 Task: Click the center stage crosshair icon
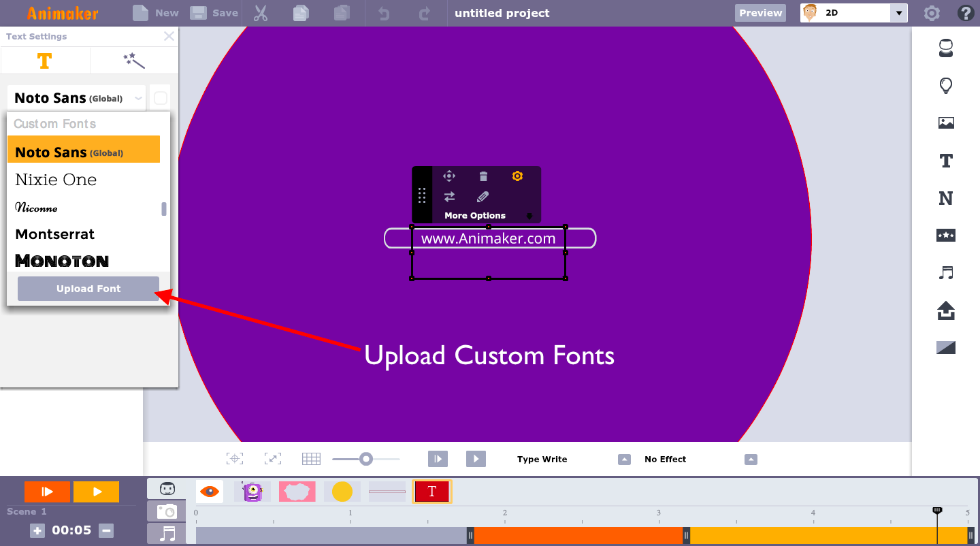point(235,459)
